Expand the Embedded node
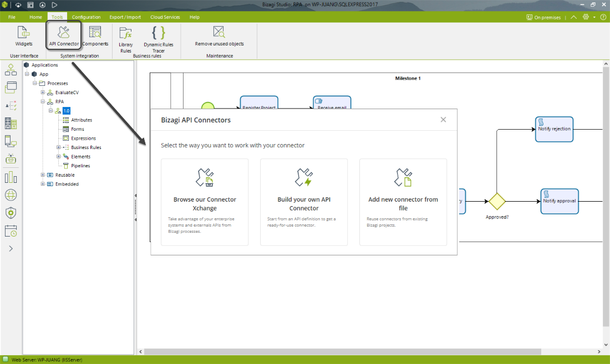This screenshot has width=610, height=364. point(43,184)
